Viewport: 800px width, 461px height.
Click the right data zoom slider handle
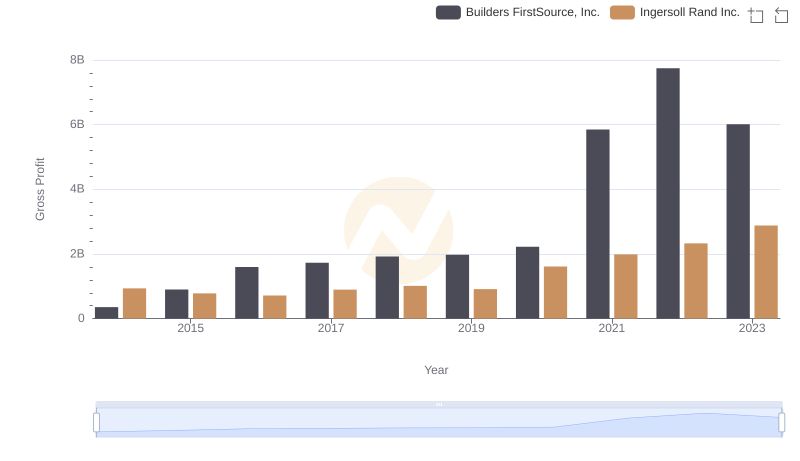781,422
